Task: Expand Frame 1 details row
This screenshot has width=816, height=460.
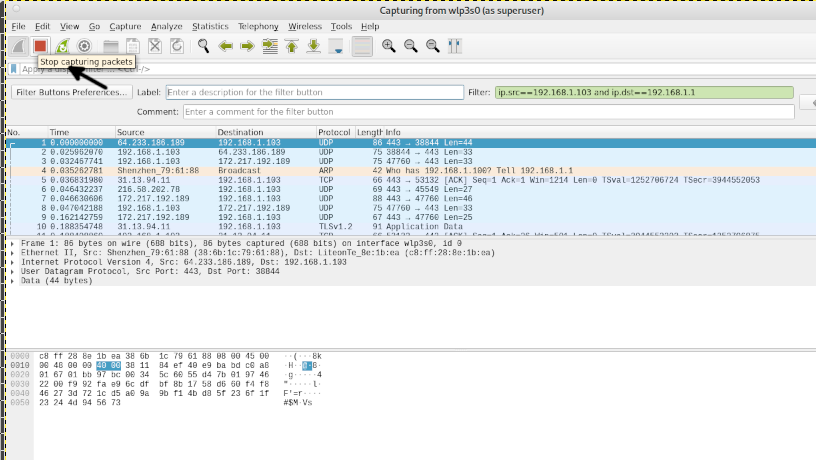Action: tap(12, 244)
